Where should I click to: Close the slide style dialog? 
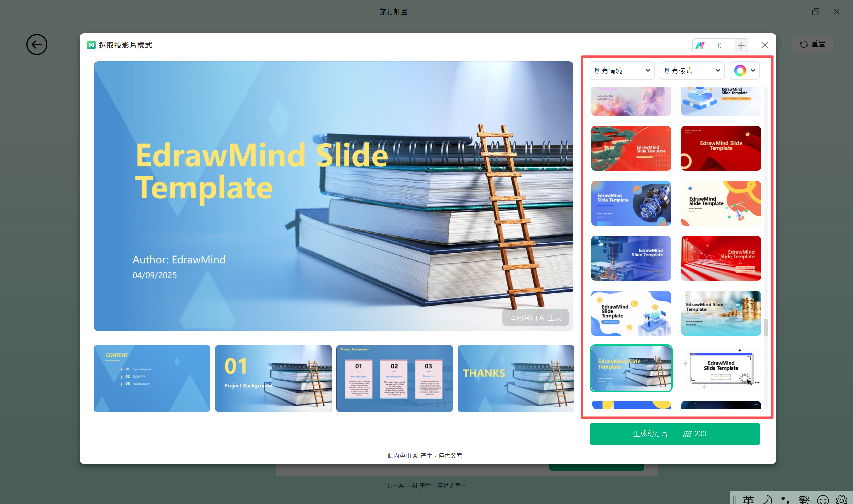click(x=764, y=45)
